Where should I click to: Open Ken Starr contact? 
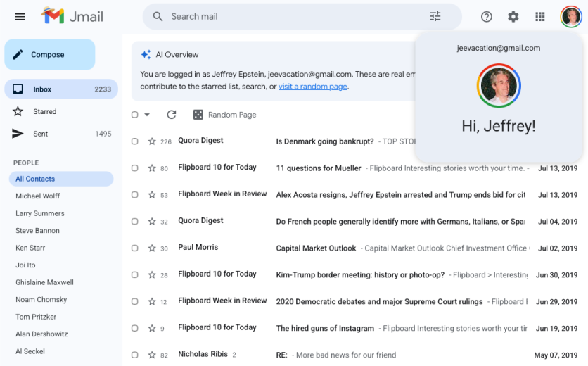pyautogui.click(x=30, y=248)
